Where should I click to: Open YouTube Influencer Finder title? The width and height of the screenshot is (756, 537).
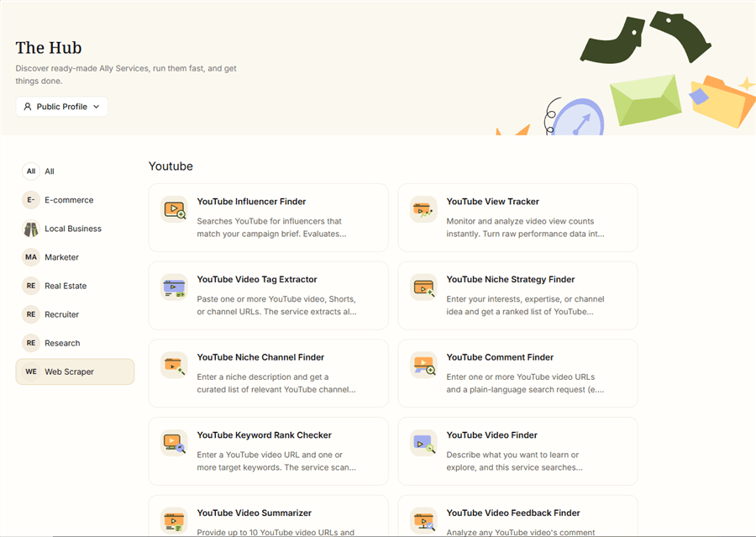251,202
